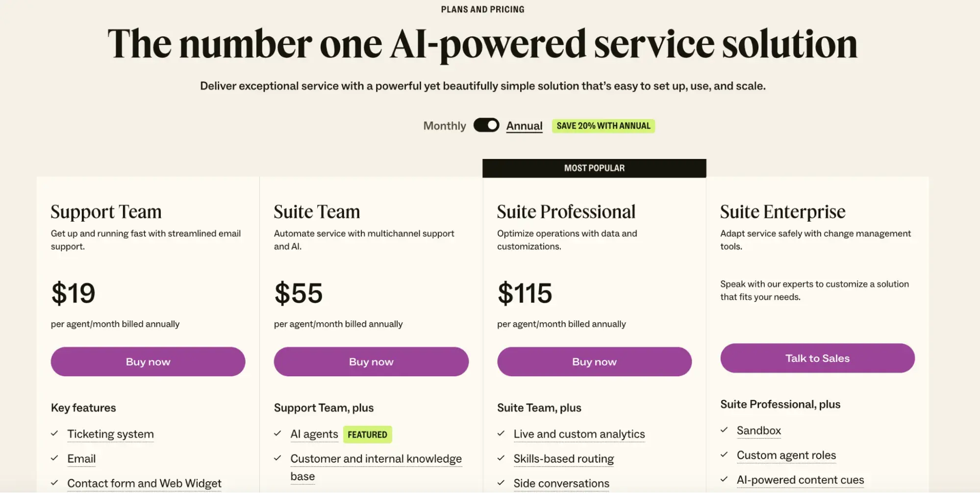Open the Side conversations link

click(x=561, y=483)
